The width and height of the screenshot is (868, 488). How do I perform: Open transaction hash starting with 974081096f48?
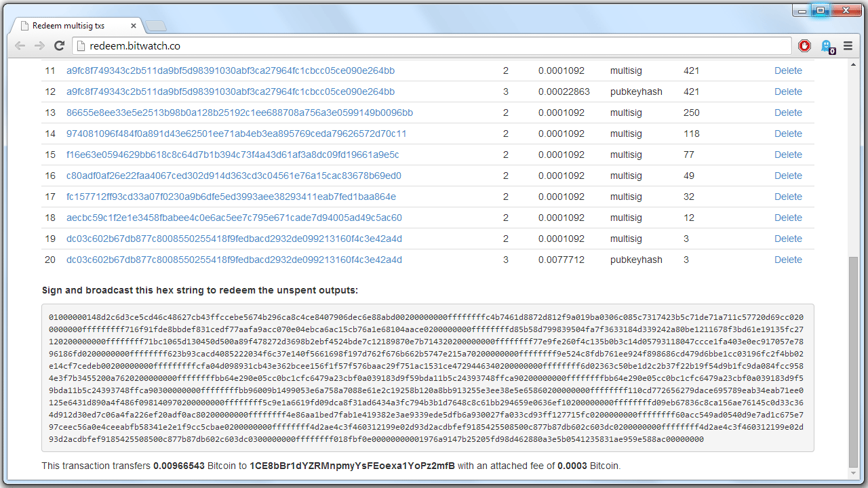236,134
